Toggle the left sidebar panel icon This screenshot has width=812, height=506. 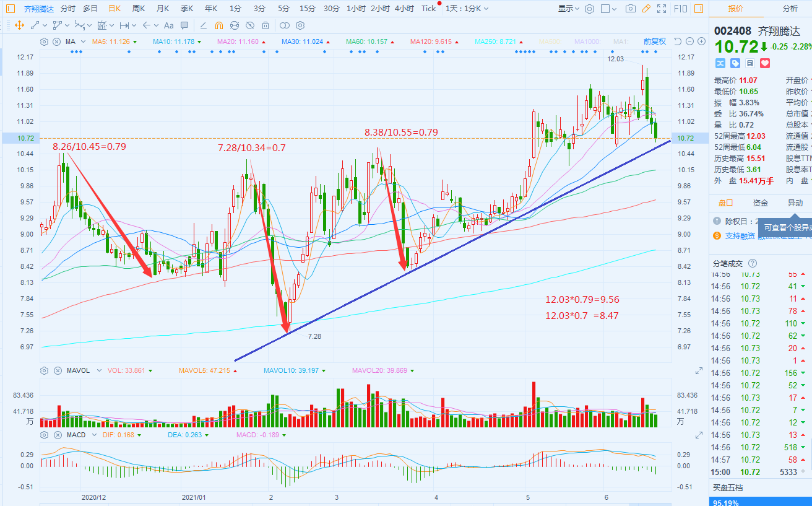(x=11, y=9)
